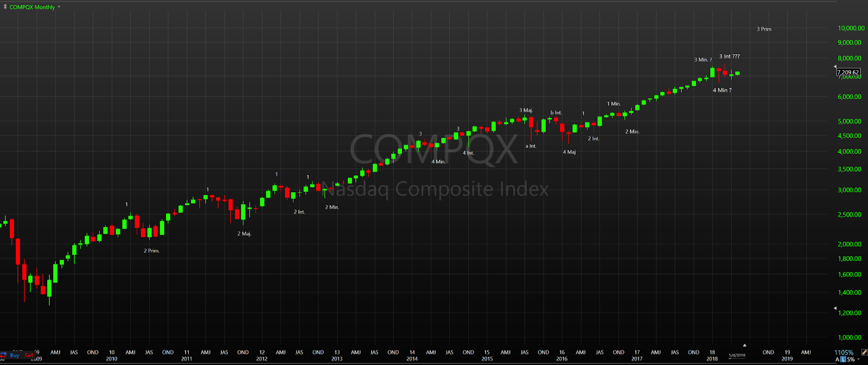Select the '1 Min.' annotation

coord(614,104)
